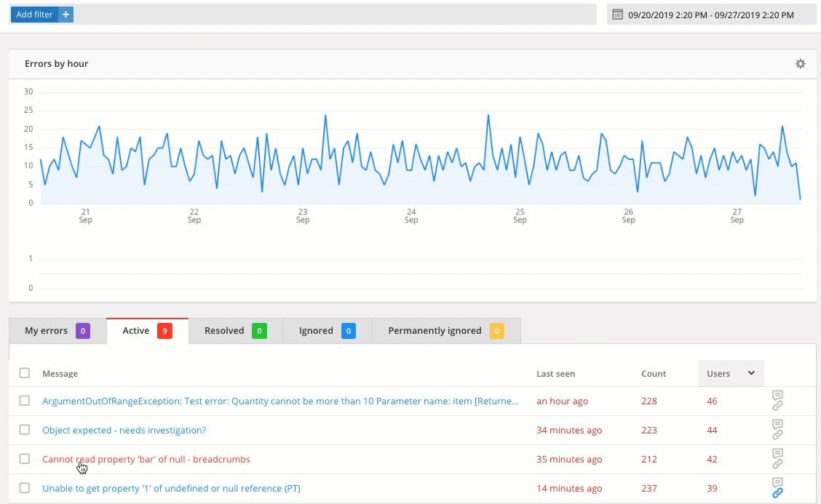Select the Active tab
Screen dimensions: 821x504
pos(148,331)
